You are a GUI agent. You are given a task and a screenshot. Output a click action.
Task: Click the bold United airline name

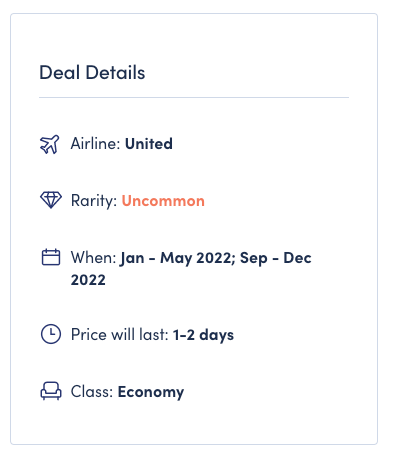149,144
